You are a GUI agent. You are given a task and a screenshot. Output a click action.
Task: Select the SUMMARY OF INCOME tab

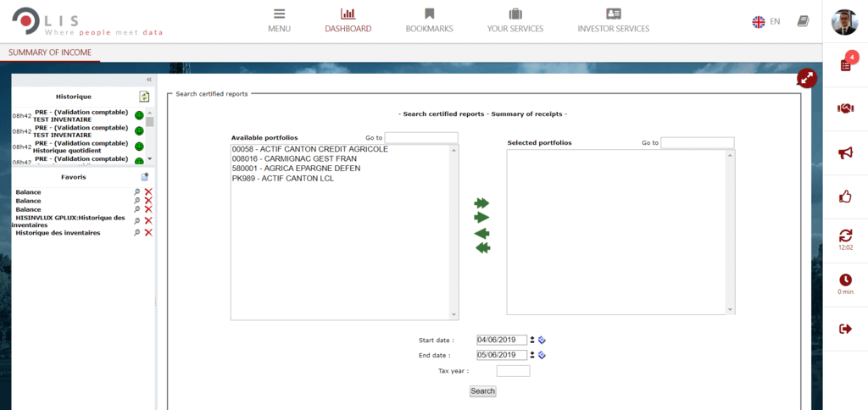click(x=50, y=53)
